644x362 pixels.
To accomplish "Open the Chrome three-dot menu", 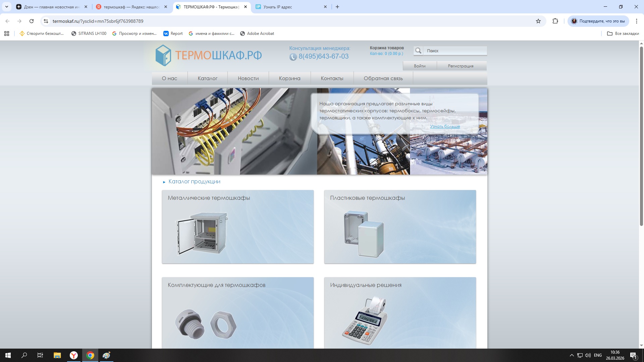I will coord(636,21).
